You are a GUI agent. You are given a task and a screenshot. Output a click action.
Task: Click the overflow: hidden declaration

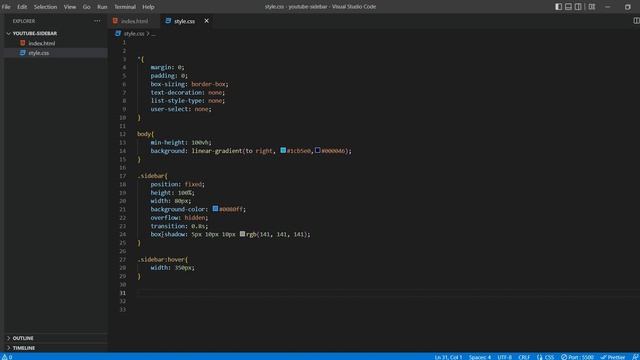pyautogui.click(x=179, y=218)
